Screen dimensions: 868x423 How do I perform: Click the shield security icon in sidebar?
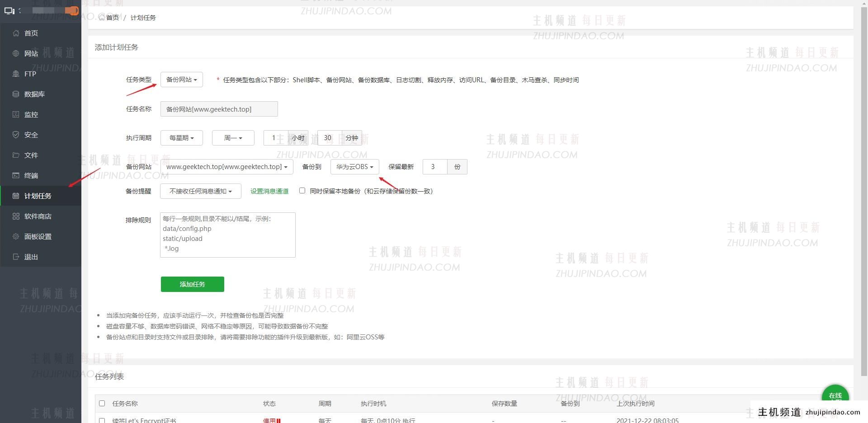pyautogui.click(x=16, y=135)
